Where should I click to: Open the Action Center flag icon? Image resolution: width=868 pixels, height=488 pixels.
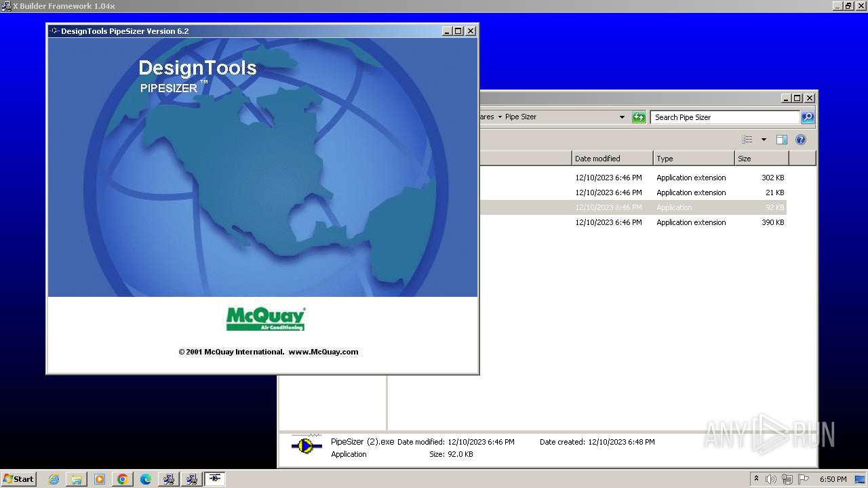click(804, 479)
